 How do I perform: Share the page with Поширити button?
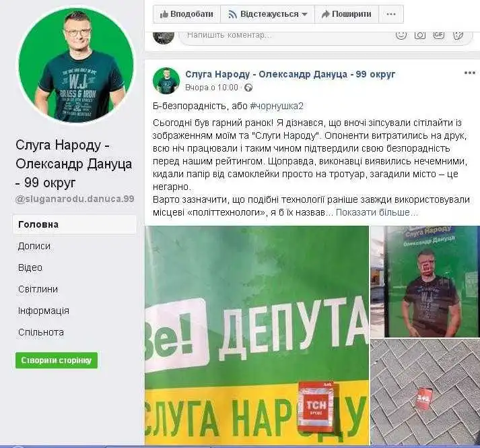click(x=347, y=14)
